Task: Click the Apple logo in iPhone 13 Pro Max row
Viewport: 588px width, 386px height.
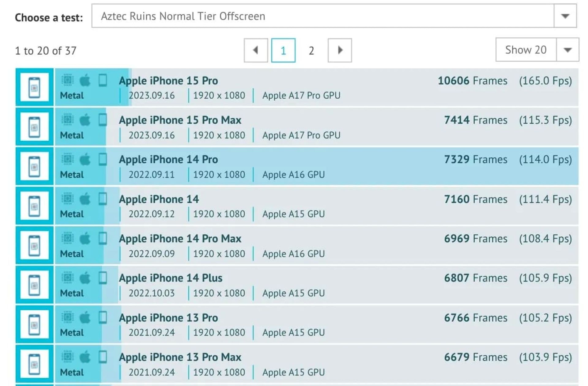Action: (x=85, y=357)
